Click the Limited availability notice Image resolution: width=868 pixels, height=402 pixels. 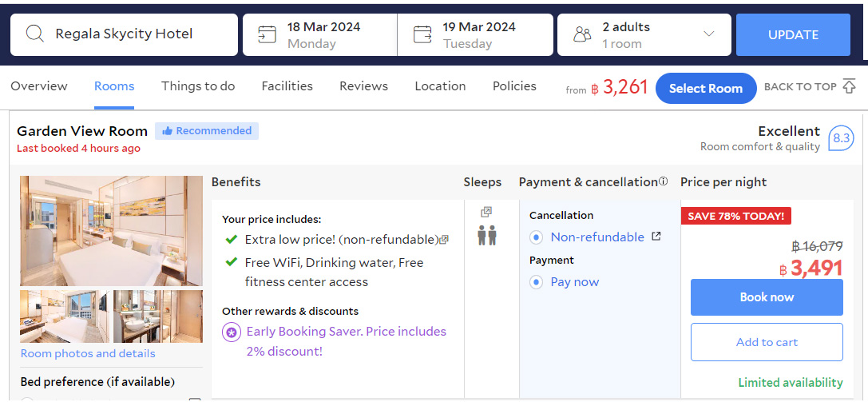(791, 383)
